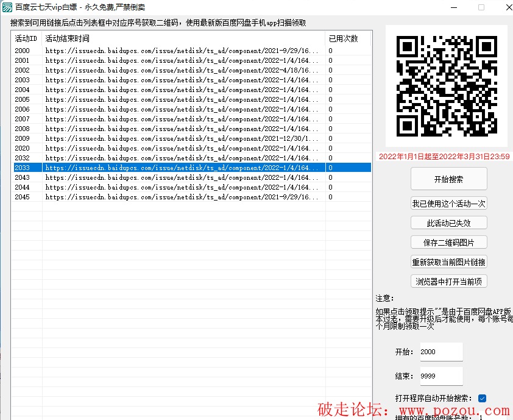Save QR code with 保存二维码图片 button
The width and height of the screenshot is (513, 420).
[448, 242]
